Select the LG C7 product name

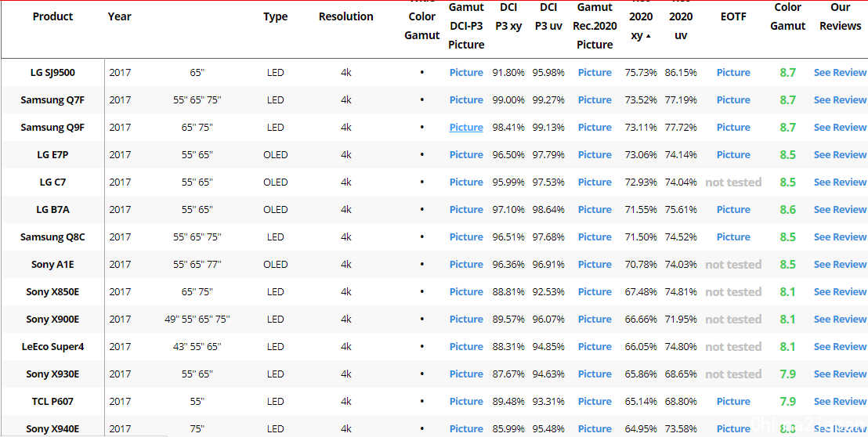tap(52, 182)
